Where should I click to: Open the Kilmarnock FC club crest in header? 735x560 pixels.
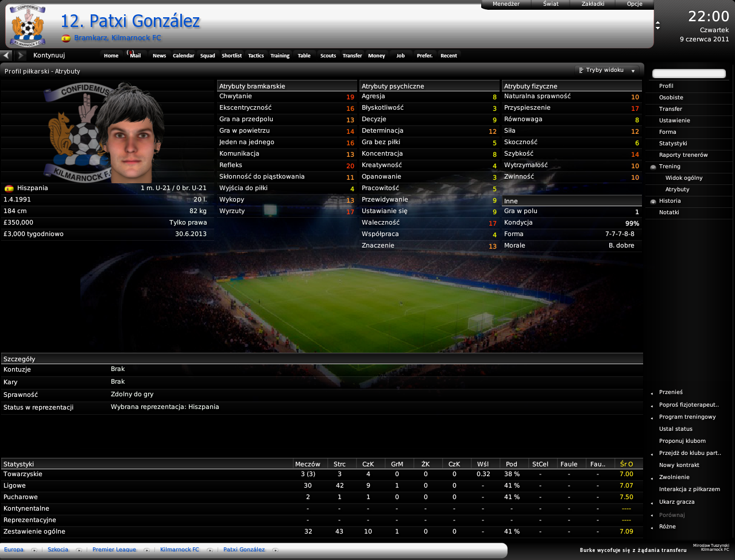pyautogui.click(x=28, y=26)
